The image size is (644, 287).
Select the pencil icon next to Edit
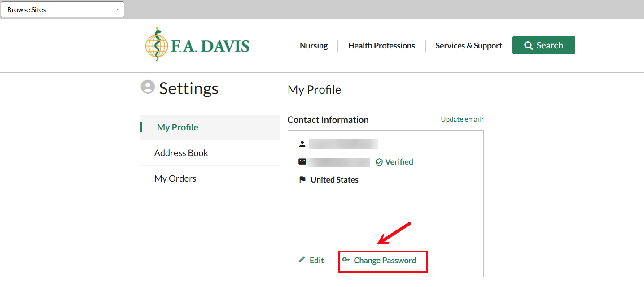coord(301,260)
